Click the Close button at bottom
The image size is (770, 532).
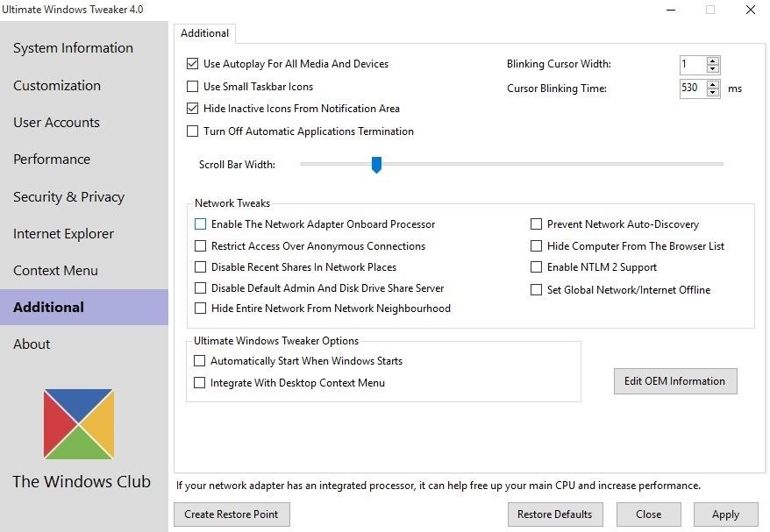(649, 514)
